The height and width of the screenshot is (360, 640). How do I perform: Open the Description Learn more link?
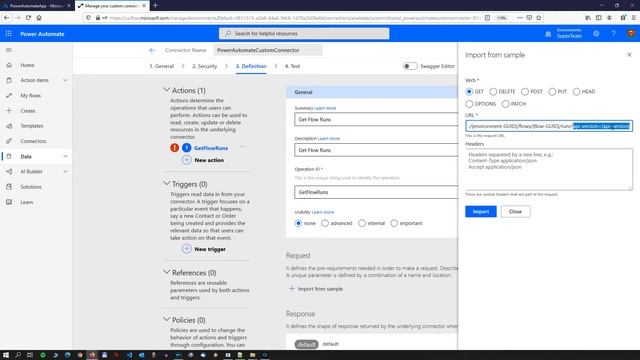(329, 138)
